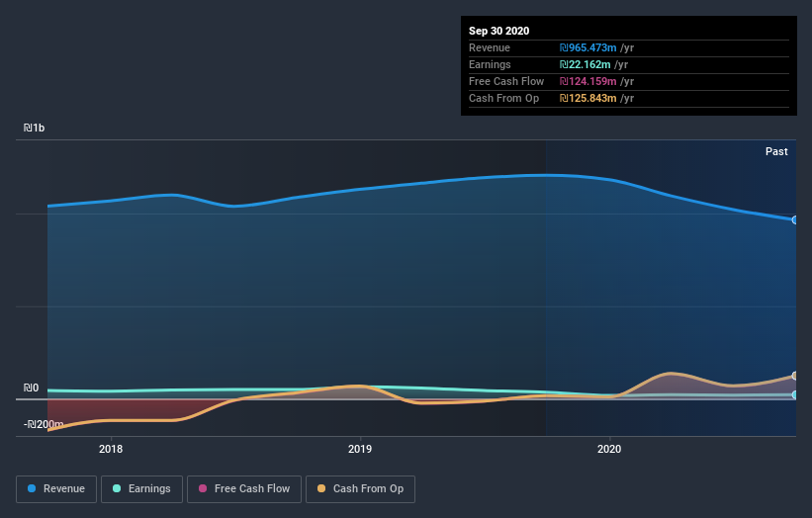This screenshot has height=518, width=812.
Task: Click the Revenue row label in tooltip
Action: 490,47
